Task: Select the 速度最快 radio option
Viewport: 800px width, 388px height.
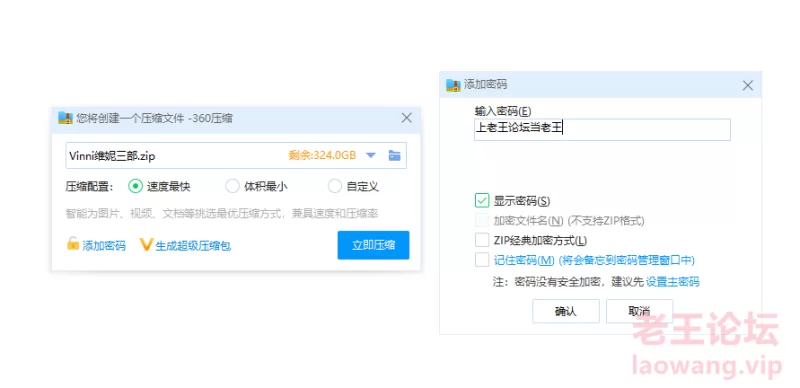Action: tap(135, 186)
